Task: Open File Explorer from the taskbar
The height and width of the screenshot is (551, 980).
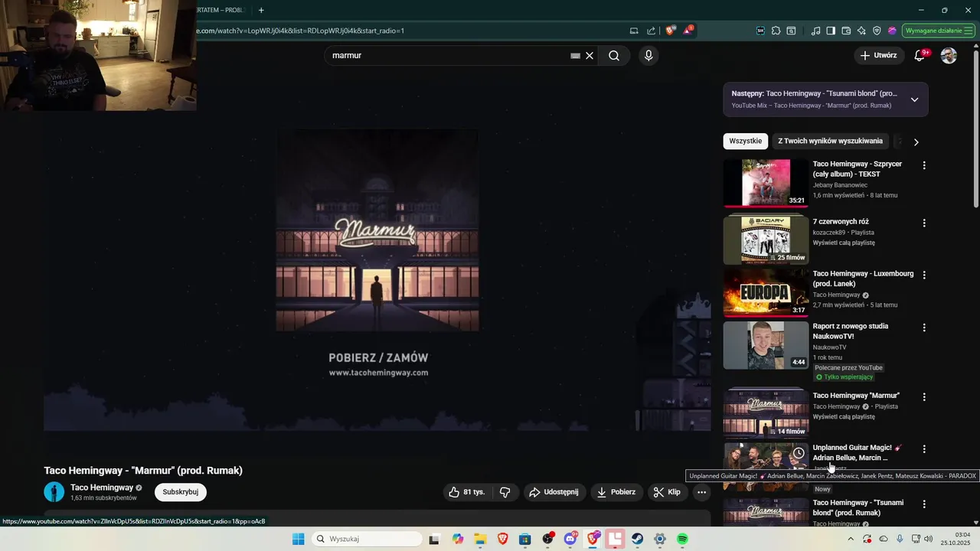Action: point(480,539)
